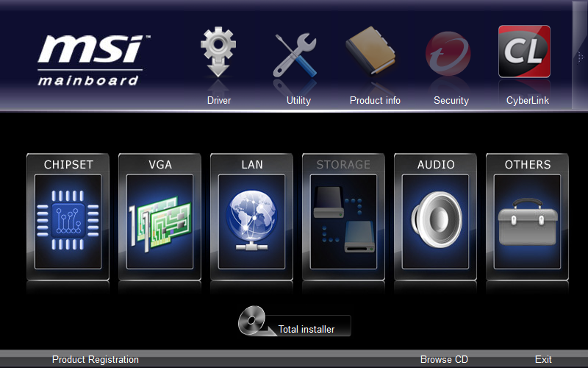
Task: Click the Security tab label
Action: click(451, 100)
